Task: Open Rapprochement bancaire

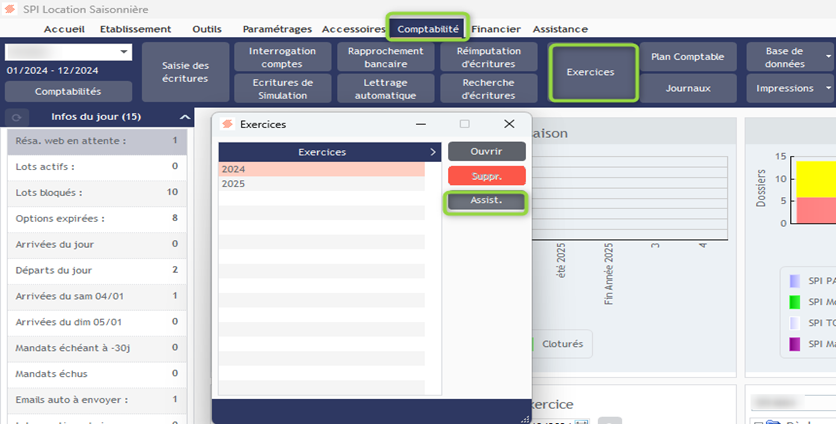Action: click(385, 58)
